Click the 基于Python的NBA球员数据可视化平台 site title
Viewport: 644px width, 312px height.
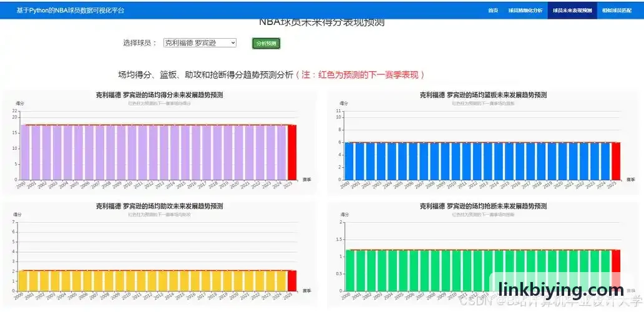[x=71, y=10]
